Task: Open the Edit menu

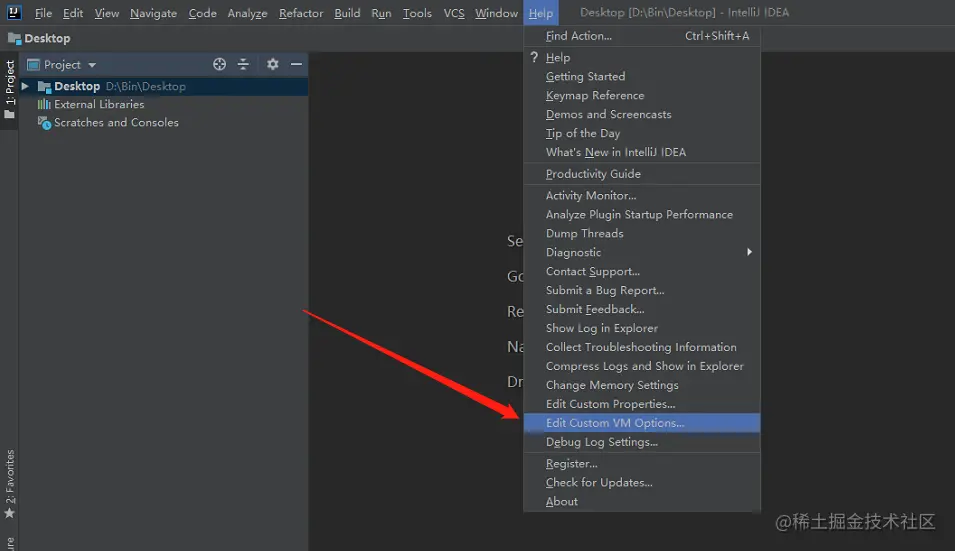Action: [72, 13]
